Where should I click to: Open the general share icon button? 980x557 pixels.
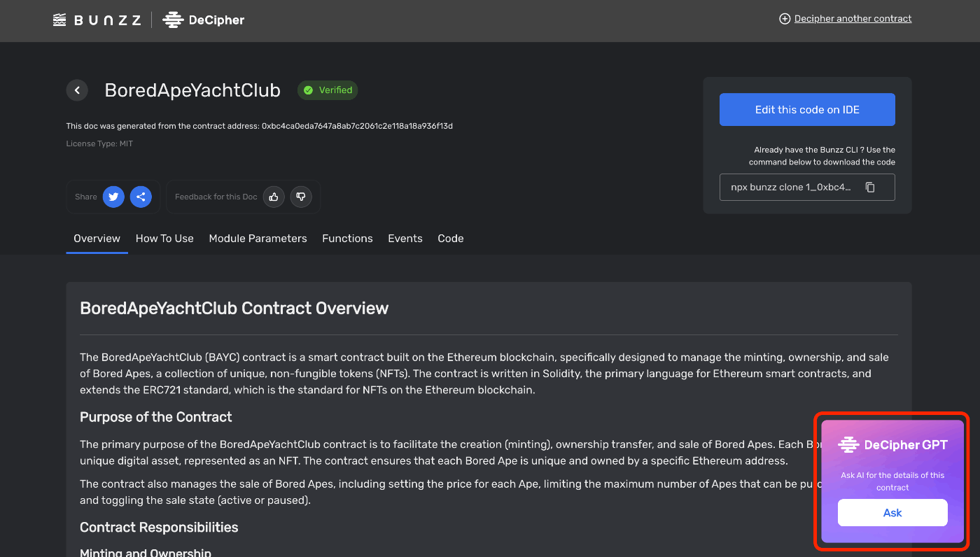(x=141, y=197)
